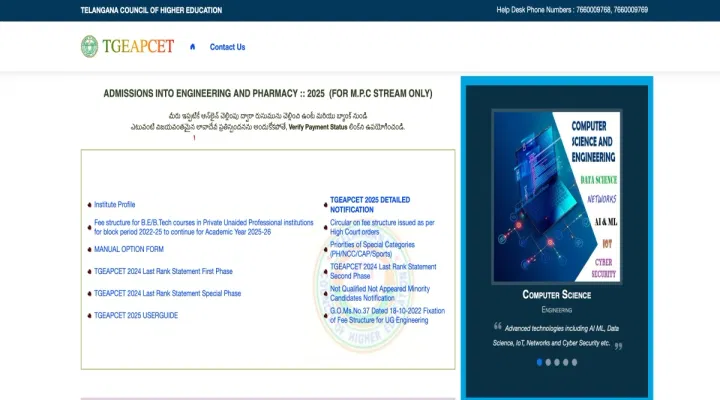The width and height of the screenshot is (720, 400).
Task: Open Fee structure for B.E/B.Tech courses link
Action: [x=201, y=226]
